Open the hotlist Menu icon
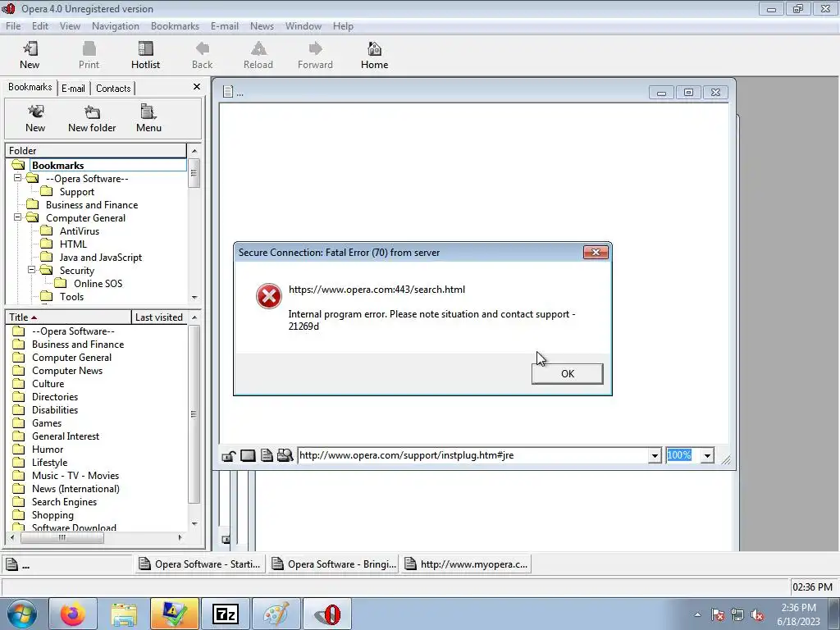Image resolution: width=840 pixels, height=630 pixels. click(x=148, y=112)
